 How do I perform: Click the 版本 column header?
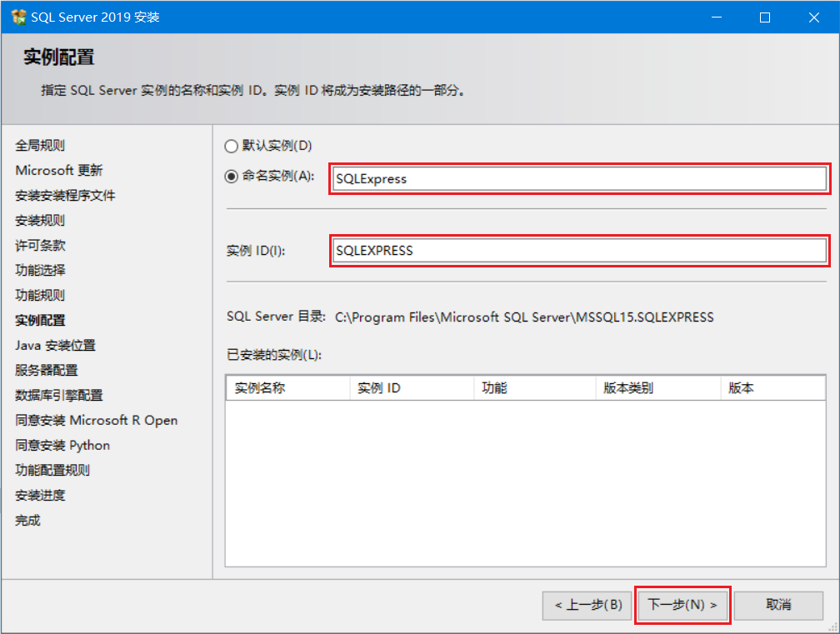tap(772, 388)
